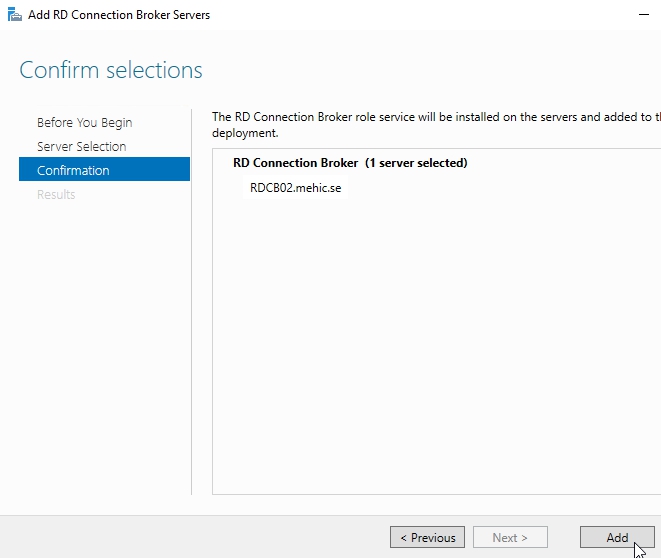The image size is (661, 558).
Task: Click the vertical divider beside the step list
Action: (191, 300)
